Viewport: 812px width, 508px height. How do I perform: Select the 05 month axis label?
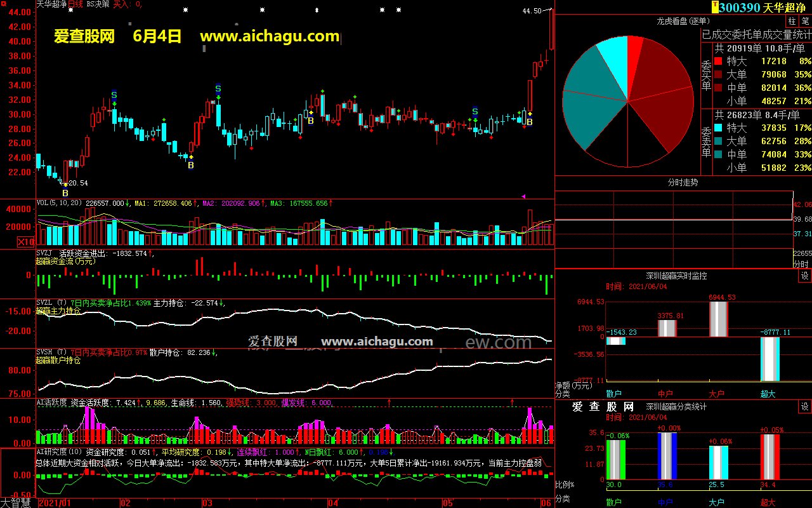(448, 503)
